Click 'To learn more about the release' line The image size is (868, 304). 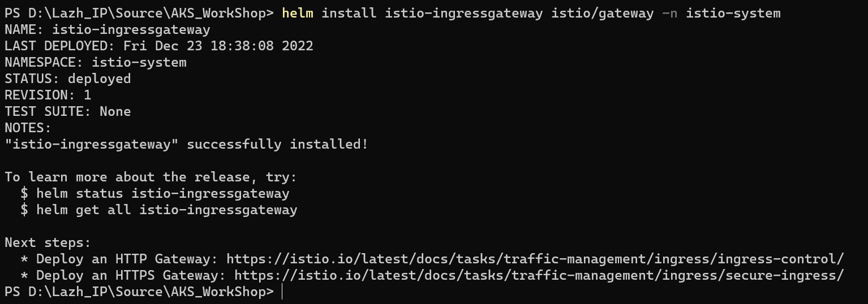pos(151,177)
